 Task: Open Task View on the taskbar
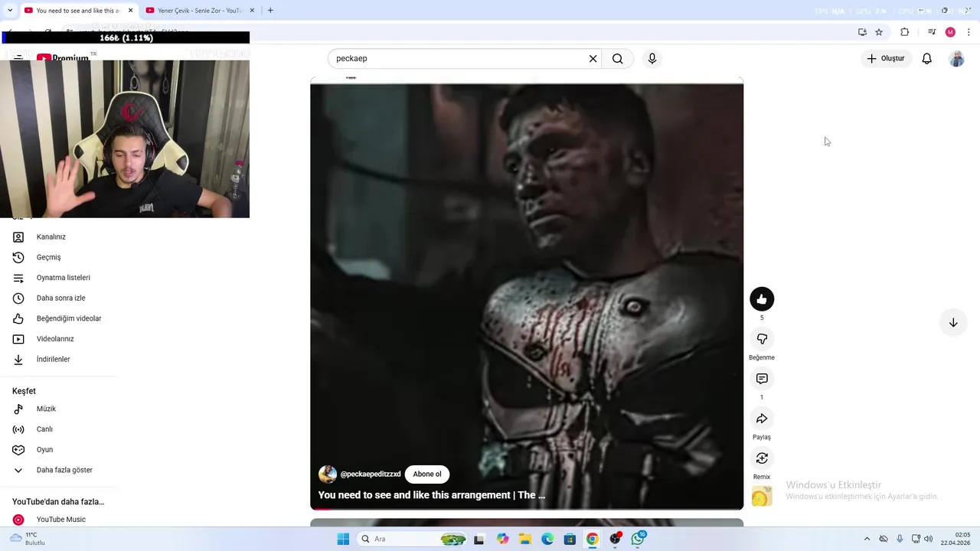pos(479,539)
